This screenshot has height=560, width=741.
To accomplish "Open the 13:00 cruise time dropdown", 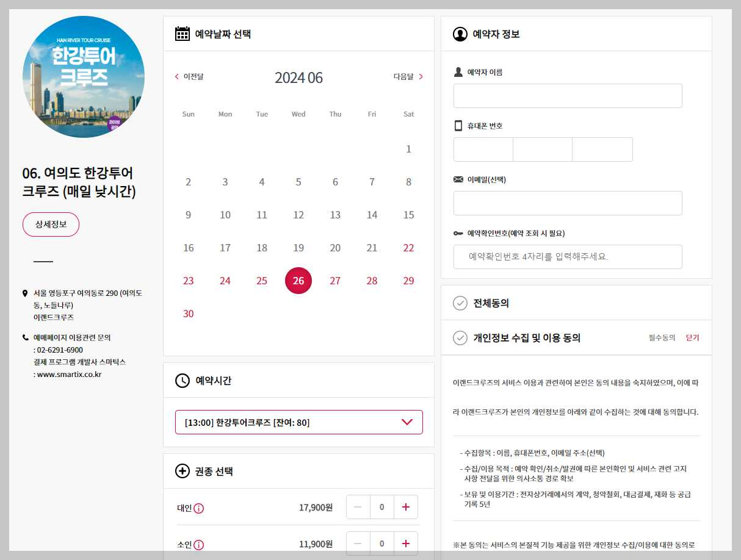I will coord(297,422).
